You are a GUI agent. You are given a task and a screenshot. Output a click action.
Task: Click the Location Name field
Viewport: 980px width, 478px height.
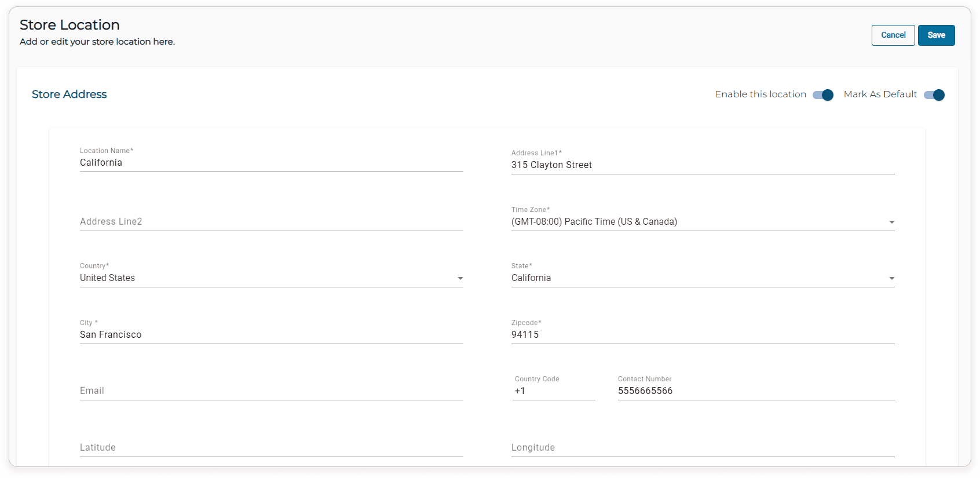[271, 163]
